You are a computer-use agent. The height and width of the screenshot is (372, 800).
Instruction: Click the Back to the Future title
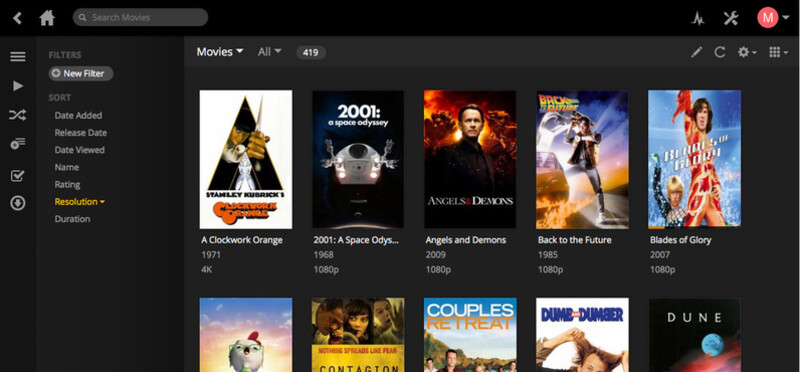coord(574,240)
